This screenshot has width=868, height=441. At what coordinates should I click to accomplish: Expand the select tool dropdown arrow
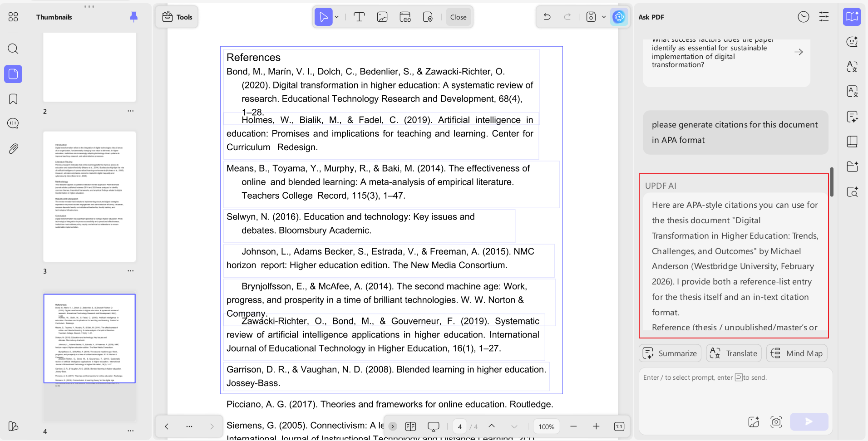[x=337, y=17]
